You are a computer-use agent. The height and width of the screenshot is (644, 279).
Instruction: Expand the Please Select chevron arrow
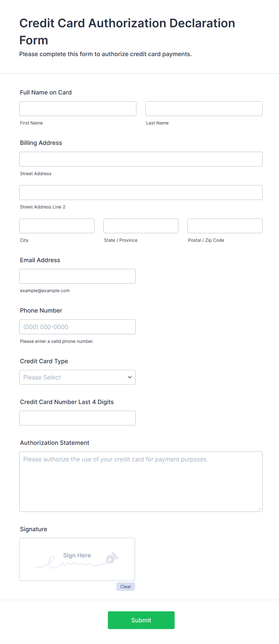tap(129, 377)
